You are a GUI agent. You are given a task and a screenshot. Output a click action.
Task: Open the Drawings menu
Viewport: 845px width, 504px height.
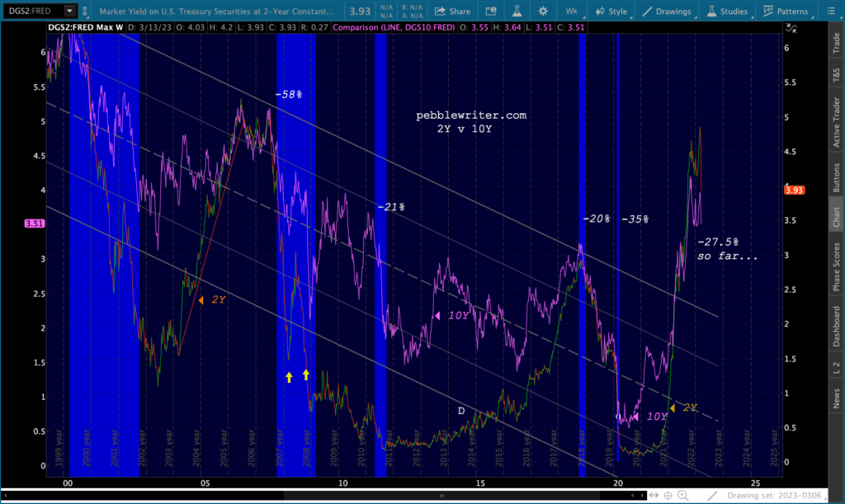coord(667,11)
